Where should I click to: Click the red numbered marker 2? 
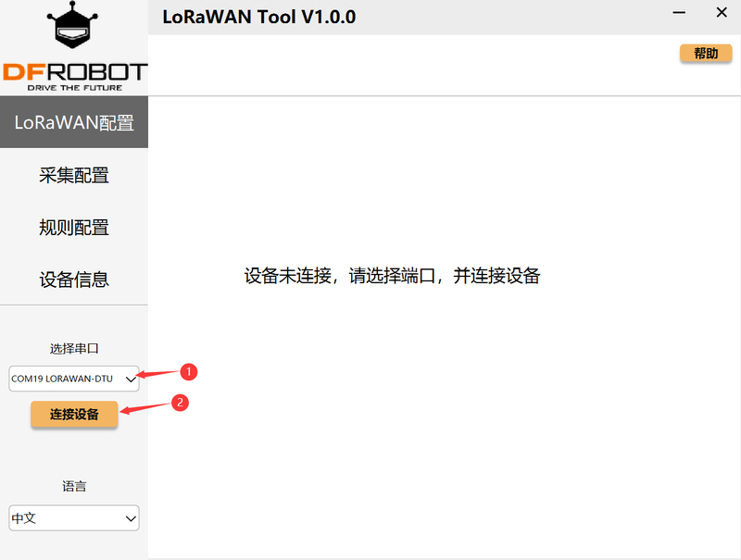pyautogui.click(x=182, y=403)
